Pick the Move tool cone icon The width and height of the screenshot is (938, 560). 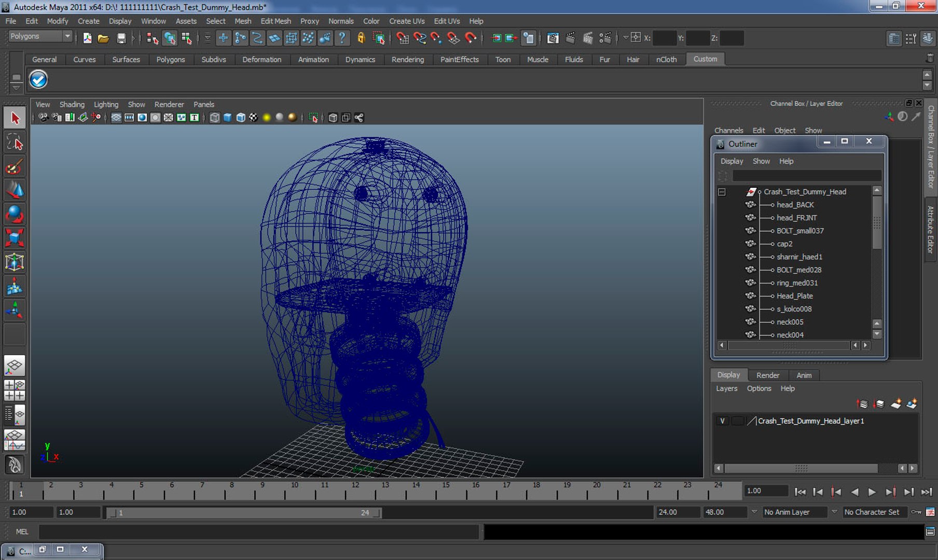[15, 190]
